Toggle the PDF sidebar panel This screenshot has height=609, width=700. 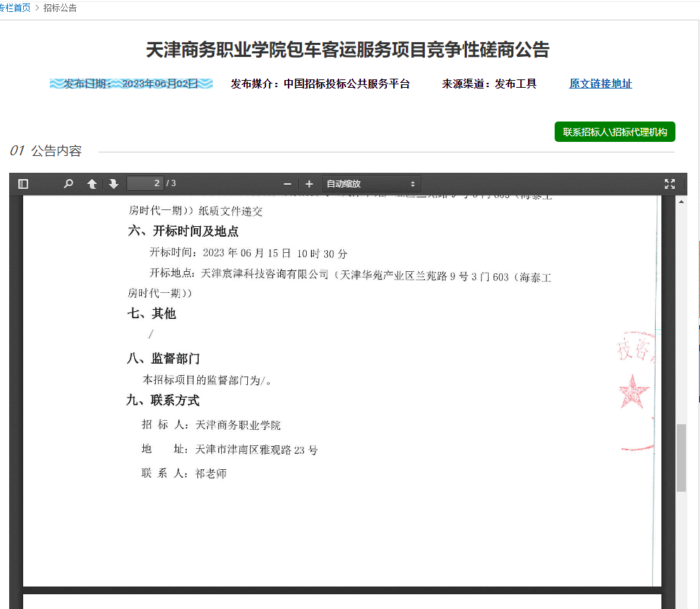pos(23,184)
